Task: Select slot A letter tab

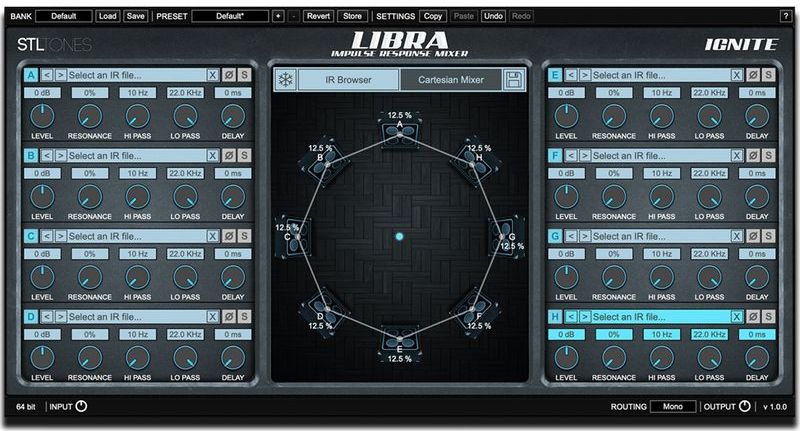Action: click(x=31, y=75)
